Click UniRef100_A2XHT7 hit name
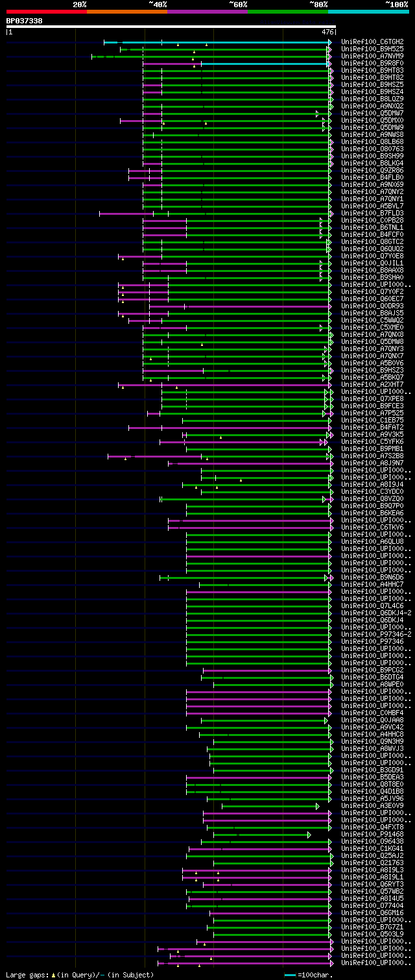Screen dimensions: 415x980 pos(372,384)
